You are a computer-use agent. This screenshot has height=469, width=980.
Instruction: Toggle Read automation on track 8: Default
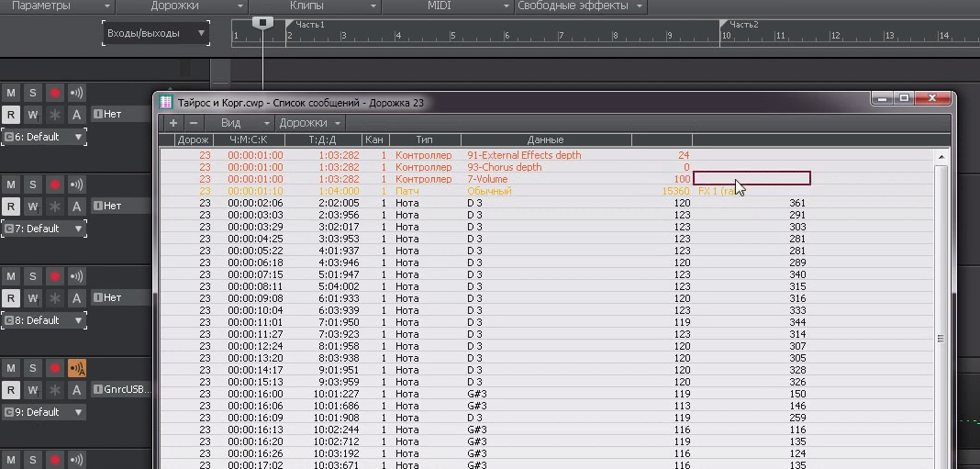(10, 298)
